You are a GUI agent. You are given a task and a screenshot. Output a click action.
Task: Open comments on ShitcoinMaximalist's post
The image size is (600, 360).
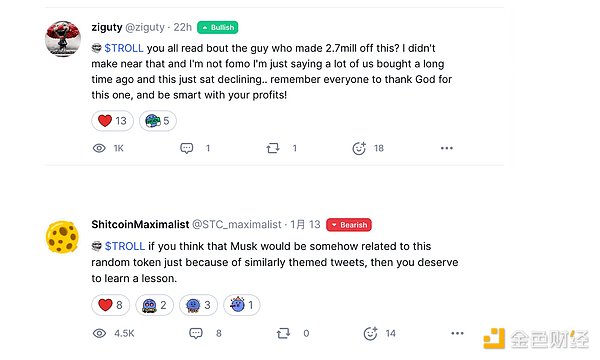coord(196,333)
